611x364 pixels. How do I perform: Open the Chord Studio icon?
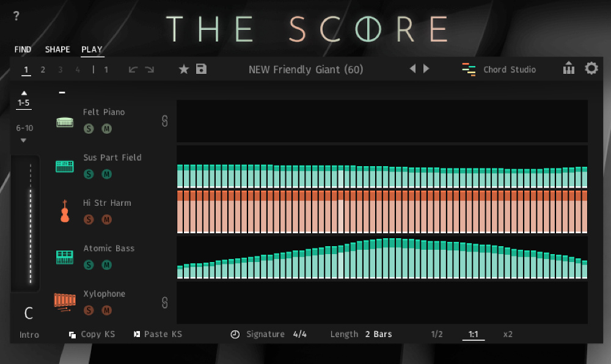click(x=469, y=69)
